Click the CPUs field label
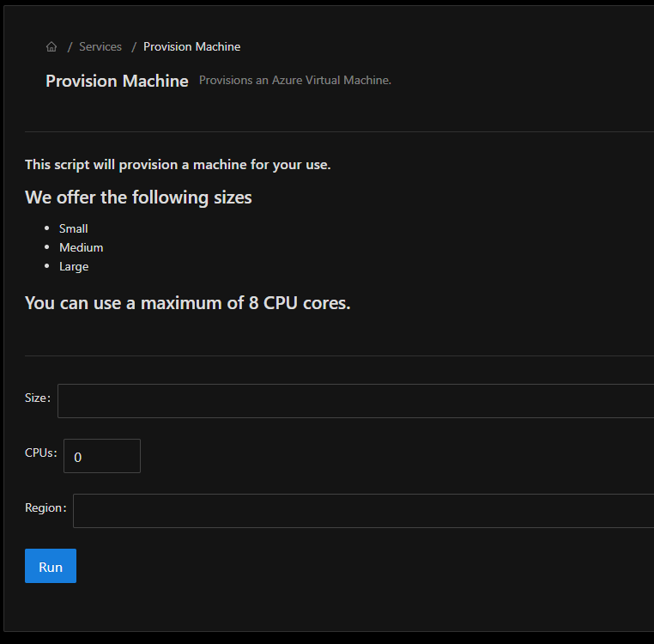The image size is (654, 644). pos(41,453)
